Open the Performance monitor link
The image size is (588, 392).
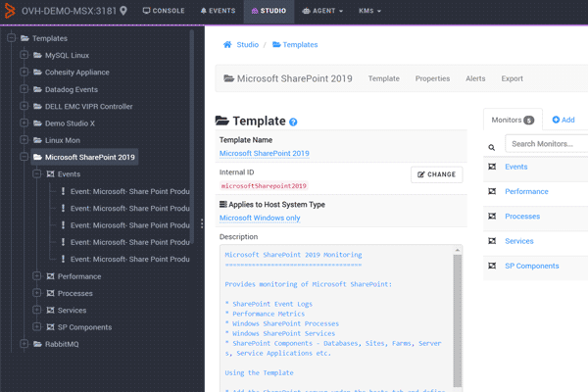click(526, 191)
